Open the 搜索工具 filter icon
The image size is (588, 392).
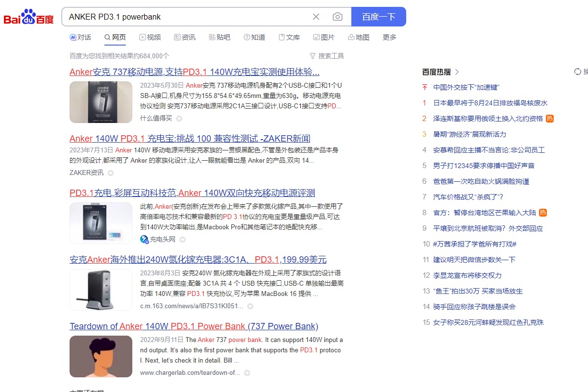click(x=313, y=56)
